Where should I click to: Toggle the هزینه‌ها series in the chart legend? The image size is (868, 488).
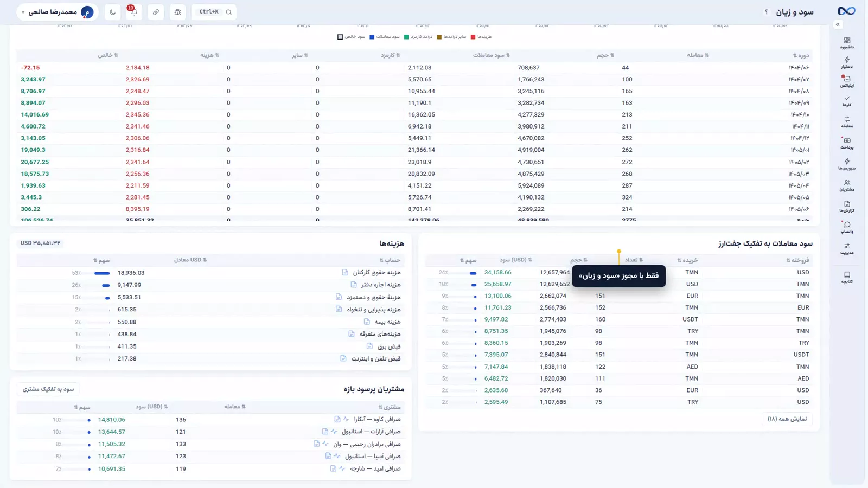tap(481, 37)
